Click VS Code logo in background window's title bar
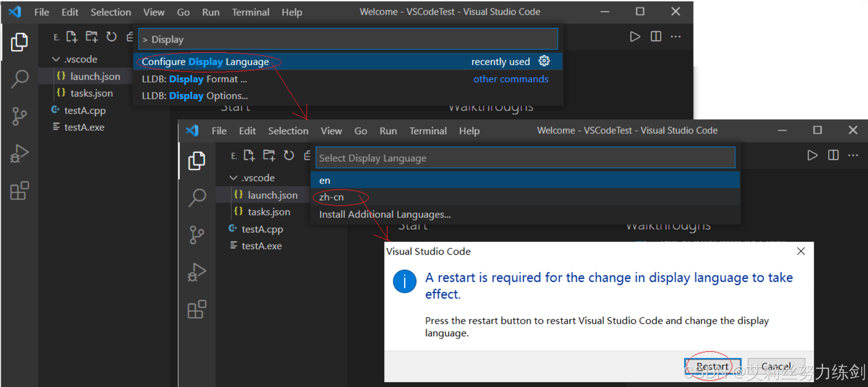The height and width of the screenshot is (387, 868). [15, 12]
